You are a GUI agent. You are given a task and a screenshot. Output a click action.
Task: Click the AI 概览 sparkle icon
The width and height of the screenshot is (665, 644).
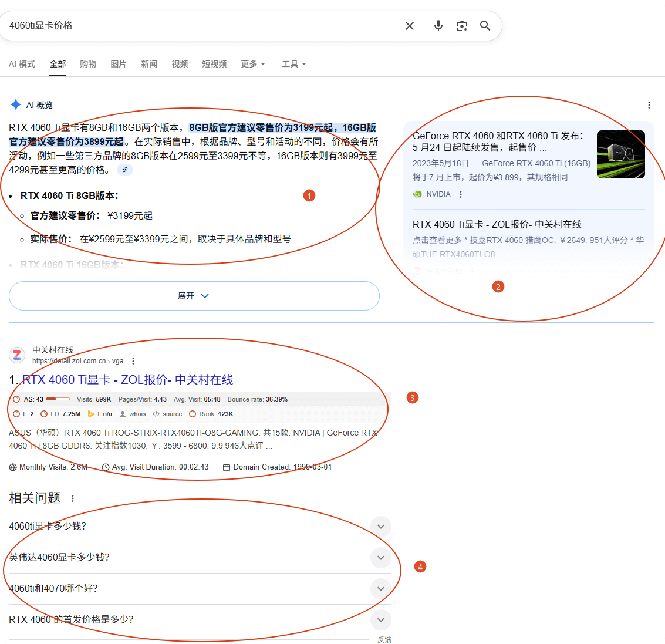[x=15, y=104]
